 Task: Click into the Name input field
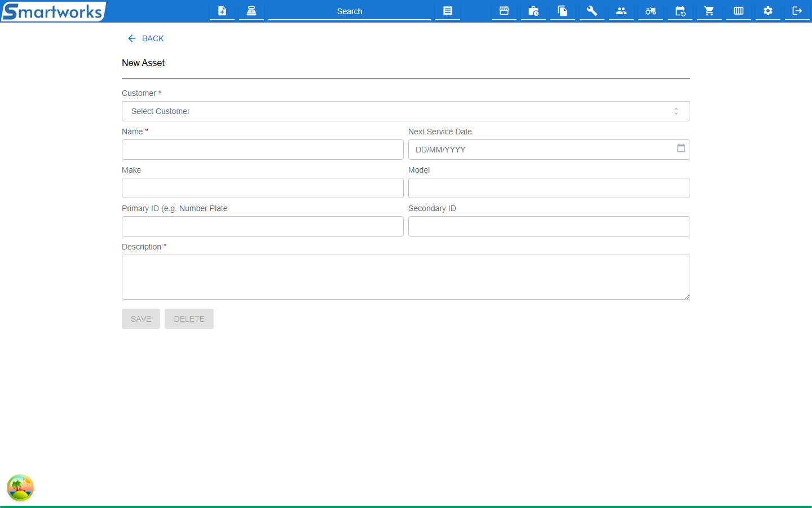point(263,150)
